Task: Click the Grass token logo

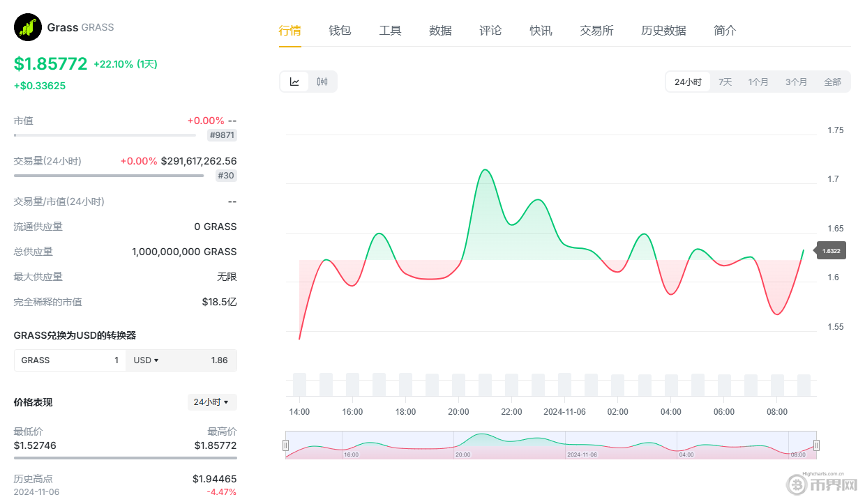Action: coord(27,26)
